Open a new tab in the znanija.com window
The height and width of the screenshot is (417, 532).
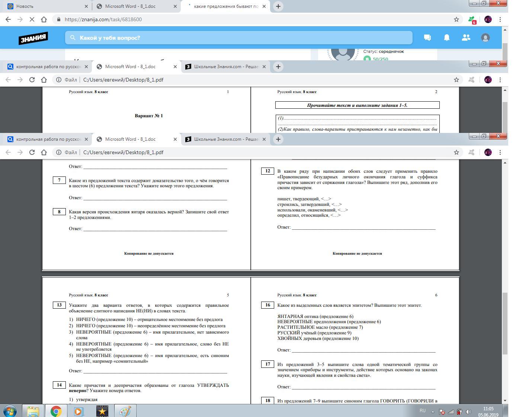(x=278, y=6)
